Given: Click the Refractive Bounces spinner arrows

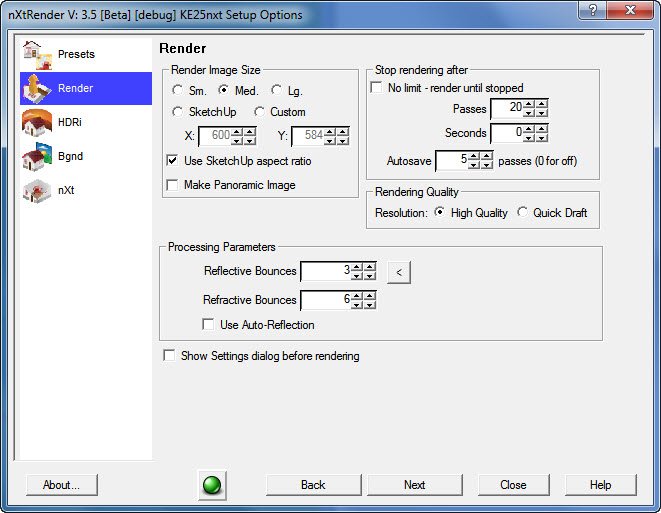Looking at the screenshot, I should (x=364, y=300).
